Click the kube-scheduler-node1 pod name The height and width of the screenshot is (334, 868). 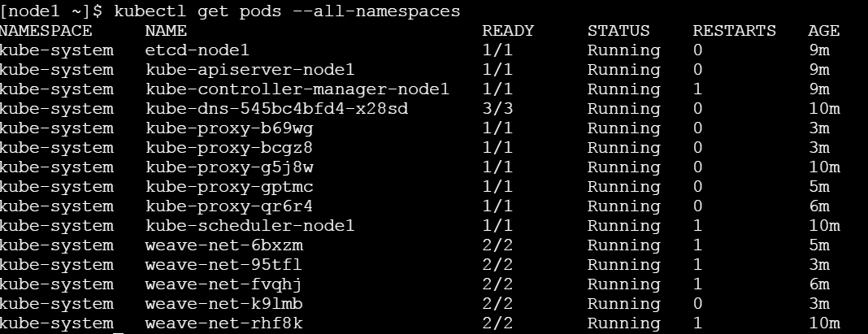coord(250,226)
